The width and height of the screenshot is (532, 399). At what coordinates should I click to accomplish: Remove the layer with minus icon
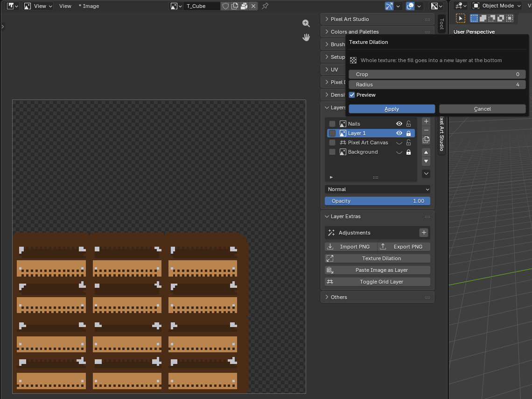click(426, 130)
